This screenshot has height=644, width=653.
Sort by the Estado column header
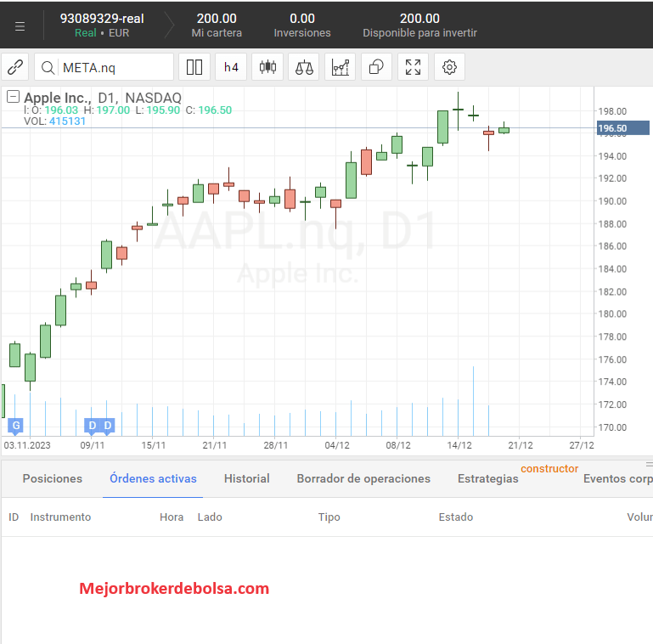point(456,517)
